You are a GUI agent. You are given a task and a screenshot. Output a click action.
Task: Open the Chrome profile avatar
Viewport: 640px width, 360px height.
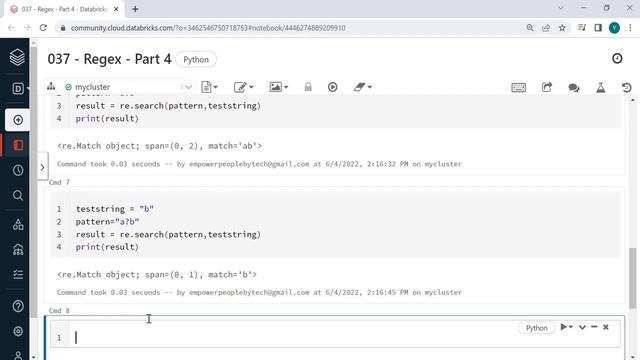tap(614, 28)
